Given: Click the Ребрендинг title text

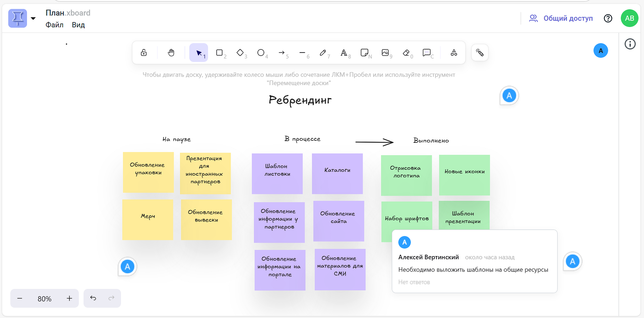Looking at the screenshot, I should 300,100.
